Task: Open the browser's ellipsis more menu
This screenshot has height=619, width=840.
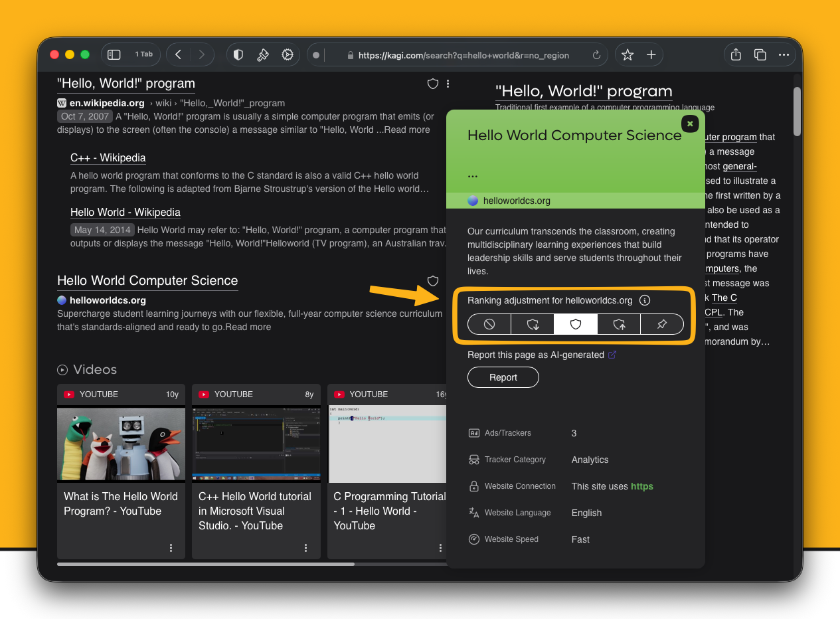Action: (x=784, y=55)
